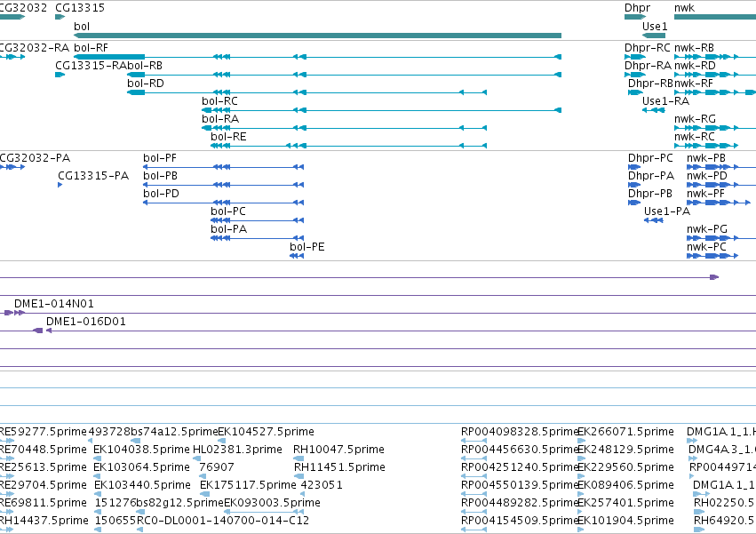
Task: Click protein bol-PC label
Action: tap(228, 211)
